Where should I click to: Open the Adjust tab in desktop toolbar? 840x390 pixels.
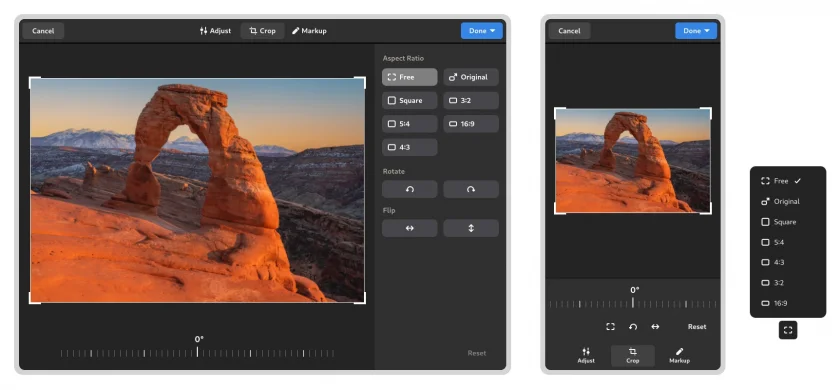(x=215, y=31)
